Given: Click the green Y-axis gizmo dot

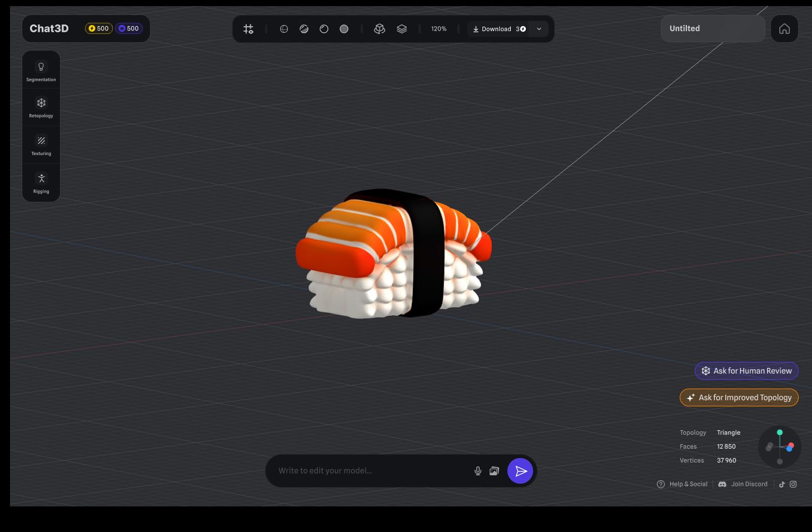Looking at the screenshot, I should coord(780,432).
